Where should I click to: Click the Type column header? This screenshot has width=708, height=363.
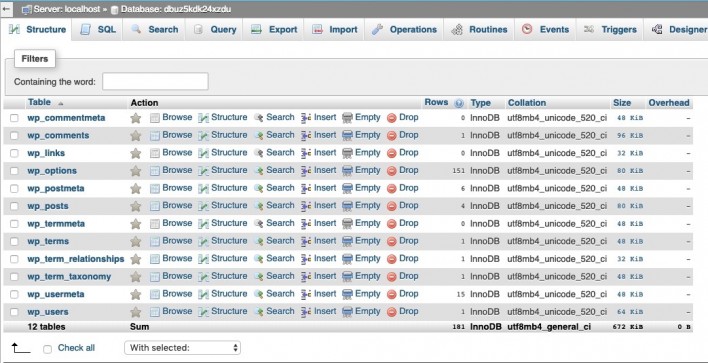[480, 103]
